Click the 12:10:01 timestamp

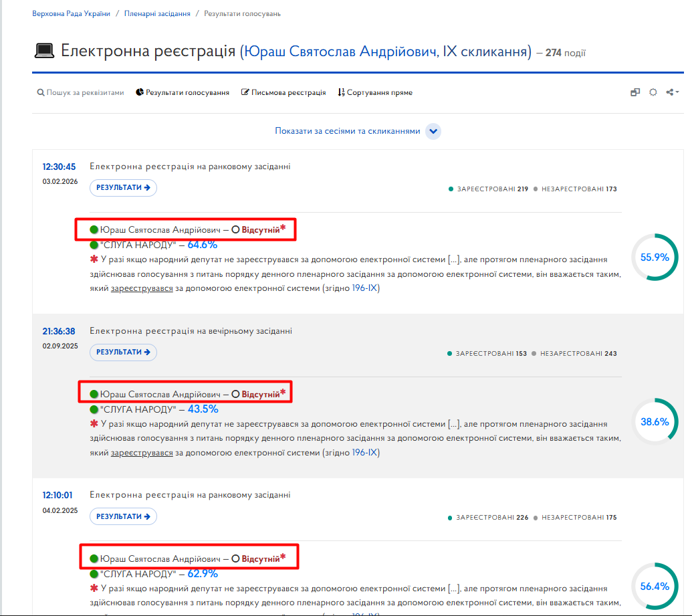(57, 496)
